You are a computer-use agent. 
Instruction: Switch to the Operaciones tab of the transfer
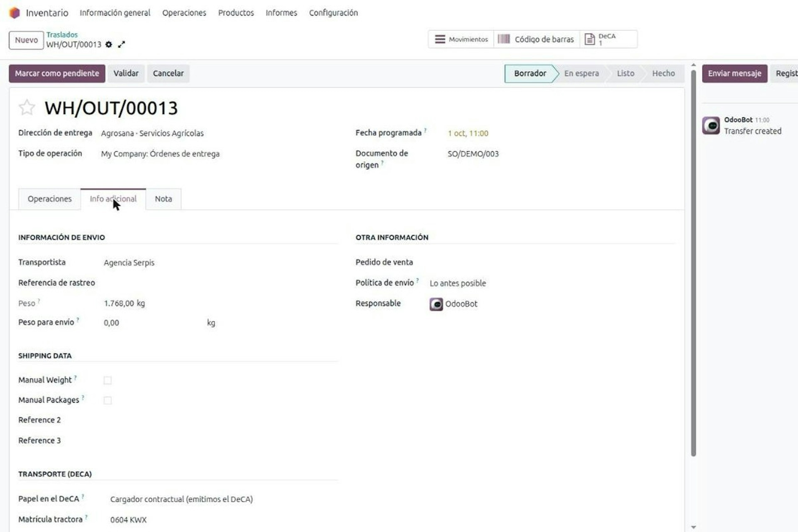(49, 199)
